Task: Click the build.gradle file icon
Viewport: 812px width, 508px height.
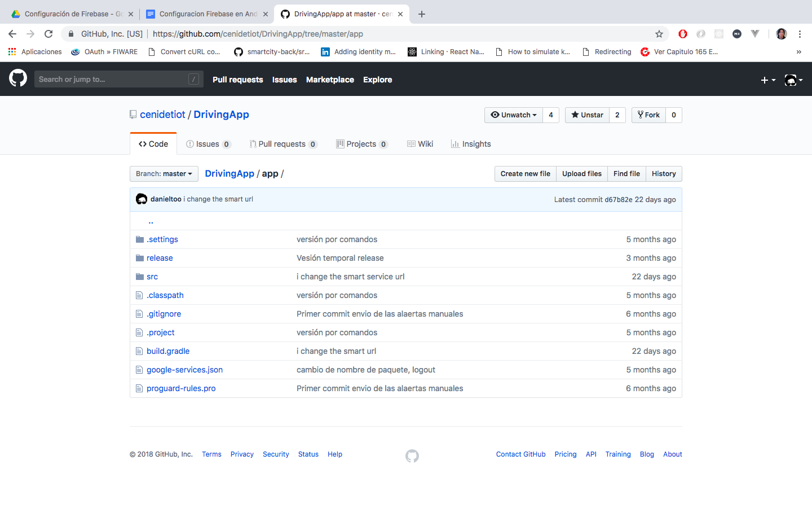Action: click(x=139, y=351)
